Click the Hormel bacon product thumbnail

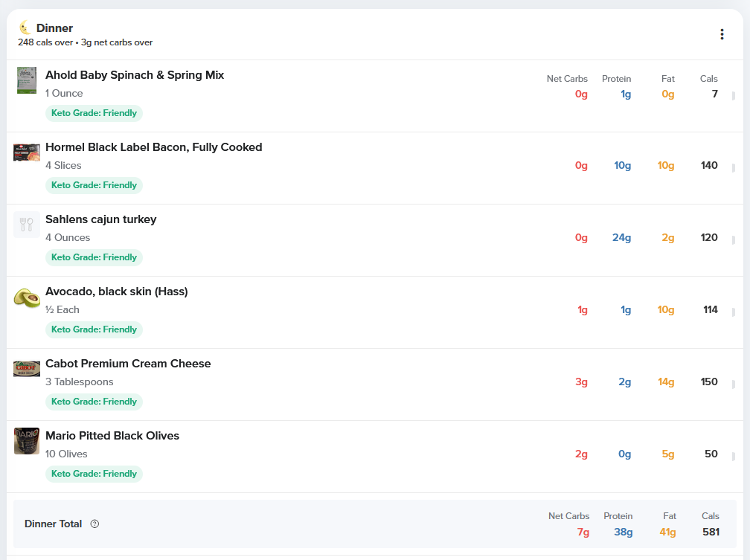[27, 152]
